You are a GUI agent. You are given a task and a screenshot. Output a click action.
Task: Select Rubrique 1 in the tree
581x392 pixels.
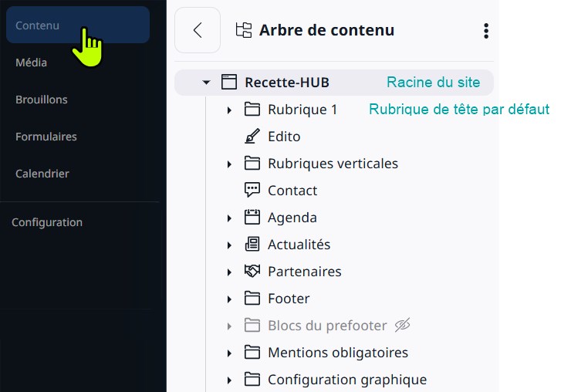point(302,110)
